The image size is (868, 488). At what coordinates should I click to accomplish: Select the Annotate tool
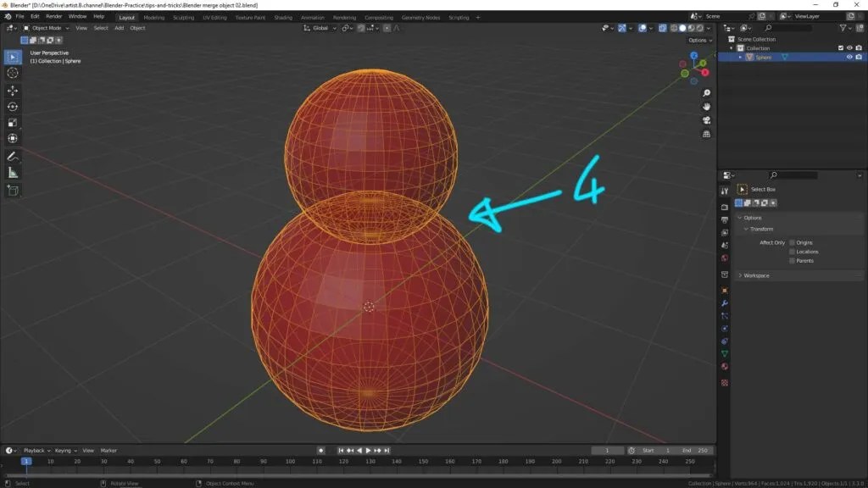(13, 156)
